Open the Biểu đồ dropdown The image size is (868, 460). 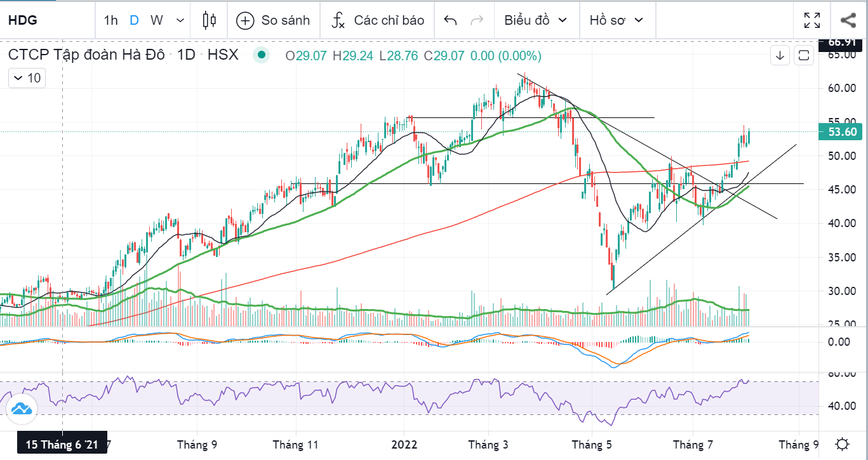coord(535,20)
